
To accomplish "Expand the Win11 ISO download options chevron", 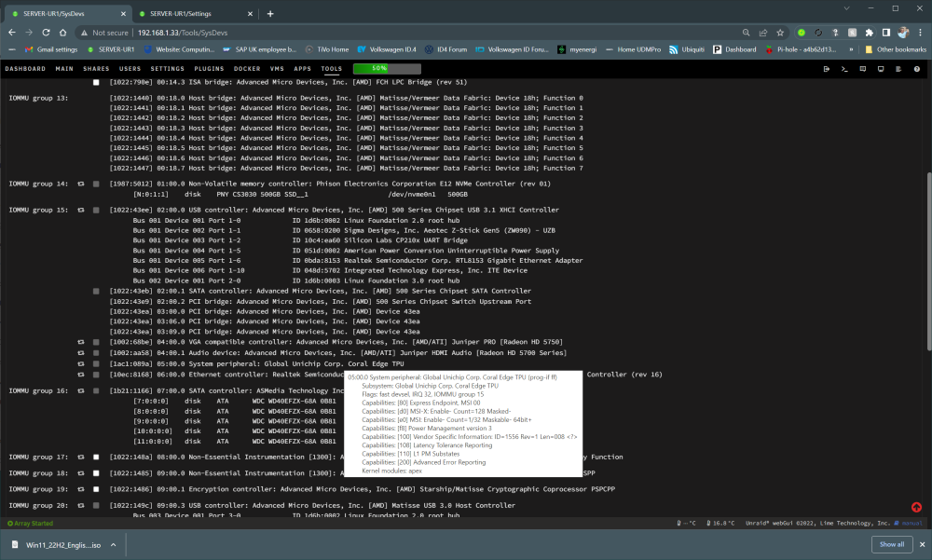I will point(113,544).
